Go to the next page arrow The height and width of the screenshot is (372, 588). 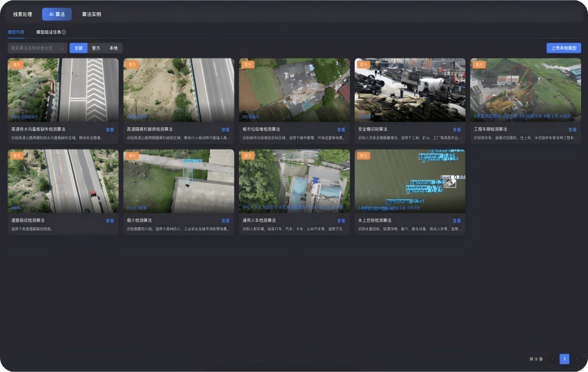pos(576,359)
